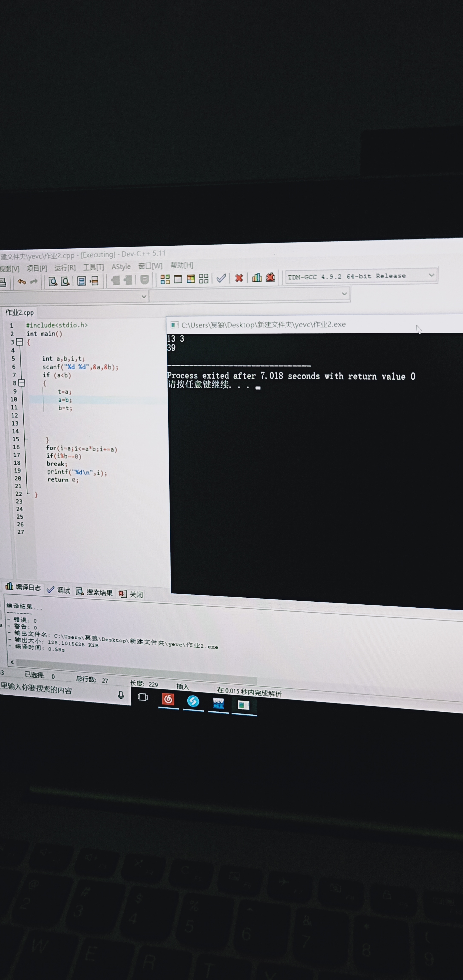This screenshot has height=980, width=463.
Task: Click the 'int a,b,i,t;' declaration
Action: 64,358
